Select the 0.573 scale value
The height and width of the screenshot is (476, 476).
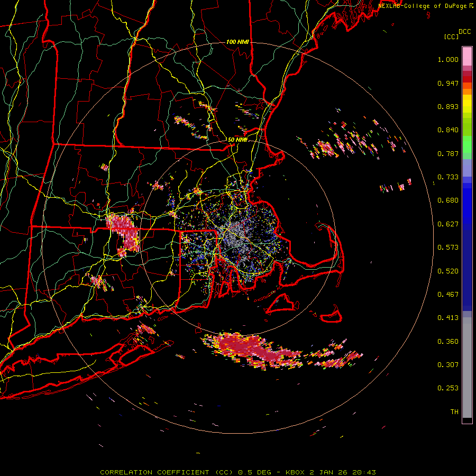click(x=448, y=248)
